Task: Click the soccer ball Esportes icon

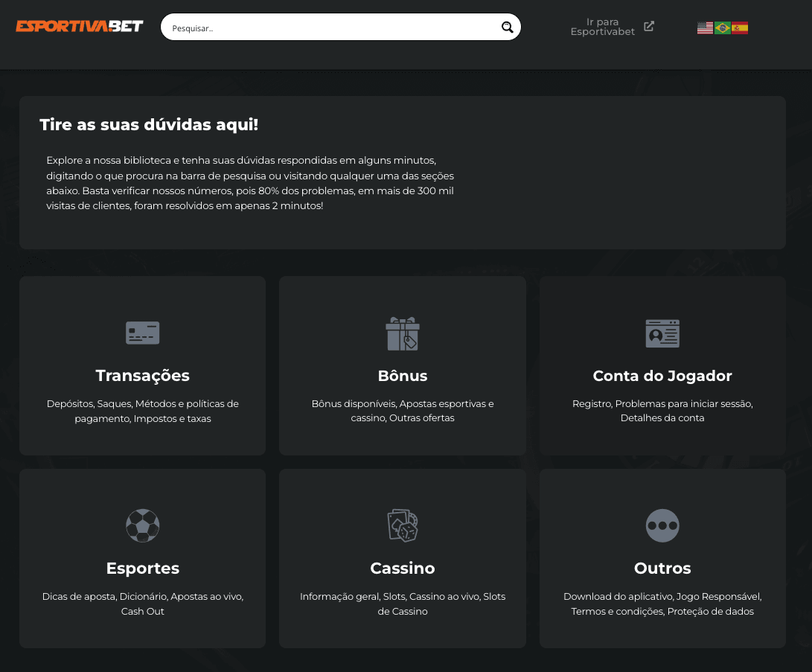Action: click(142, 525)
